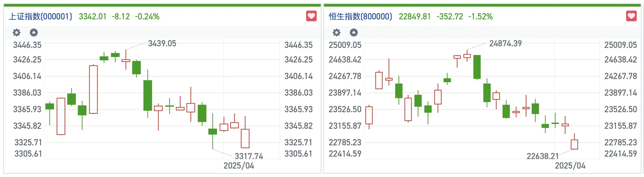
Task: Click 上证指数 low label 3317.74
Action: pyautogui.click(x=249, y=156)
